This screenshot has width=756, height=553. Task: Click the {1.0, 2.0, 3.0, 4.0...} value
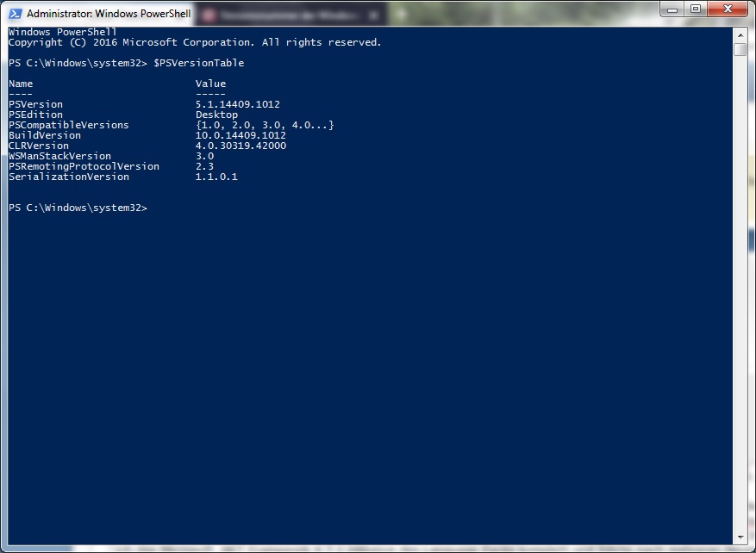click(265, 125)
